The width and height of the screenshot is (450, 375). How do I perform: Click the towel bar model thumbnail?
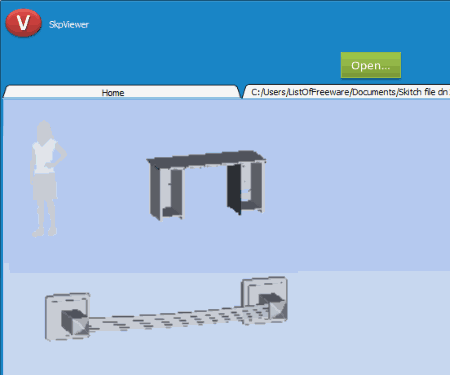166,308
